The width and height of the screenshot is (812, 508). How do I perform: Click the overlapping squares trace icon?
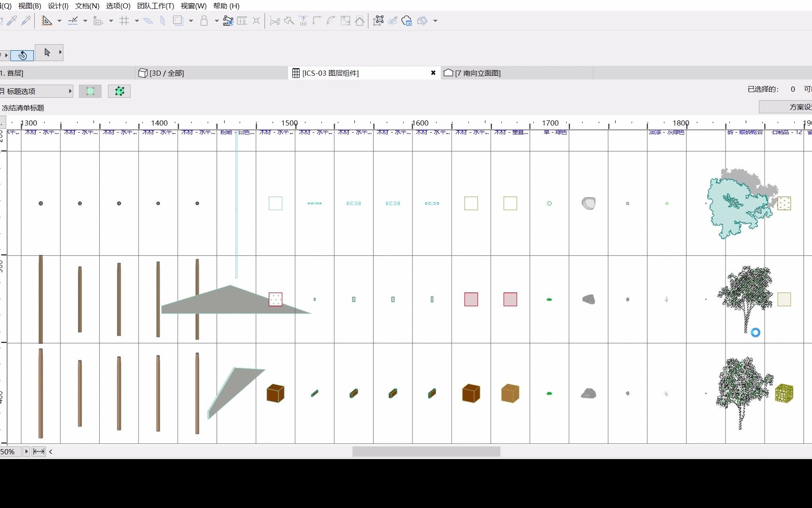[x=178, y=21]
